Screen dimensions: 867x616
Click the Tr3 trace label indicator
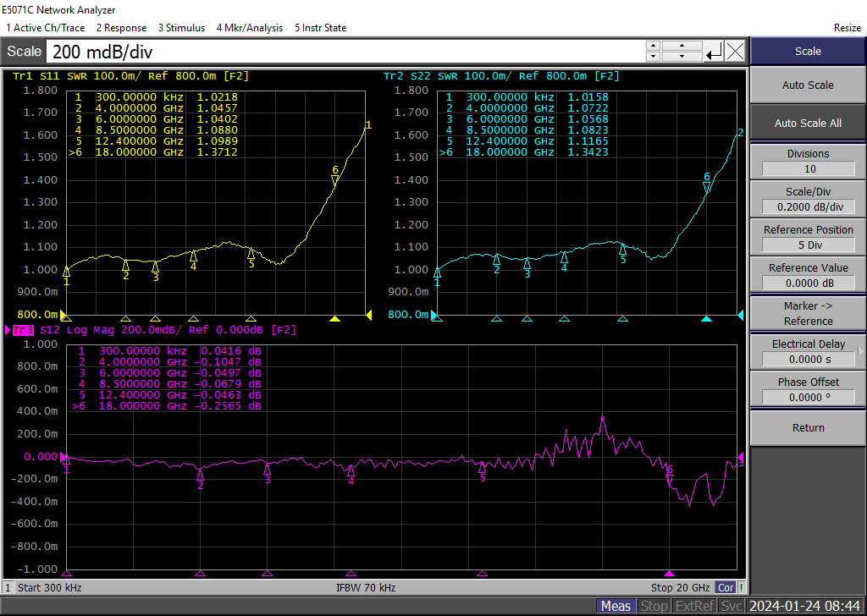[x=23, y=330]
